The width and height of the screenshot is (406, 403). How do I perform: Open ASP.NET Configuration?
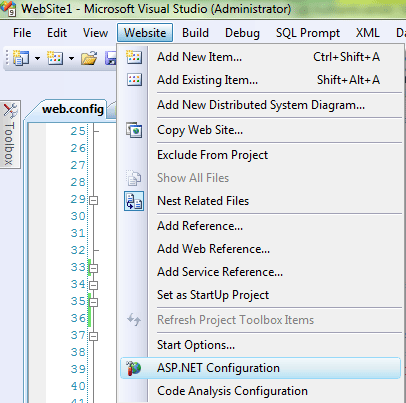[261, 368]
